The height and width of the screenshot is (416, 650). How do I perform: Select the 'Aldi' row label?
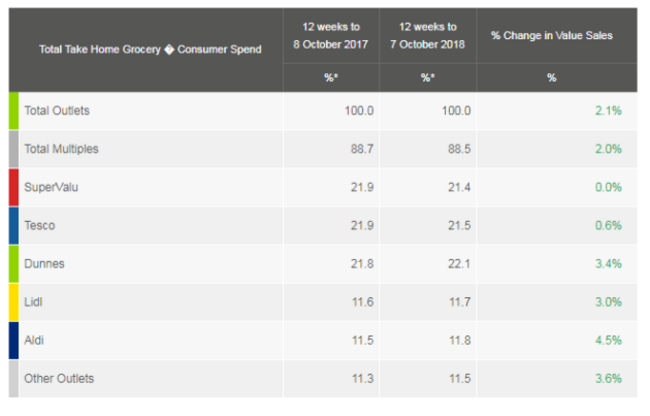34,340
